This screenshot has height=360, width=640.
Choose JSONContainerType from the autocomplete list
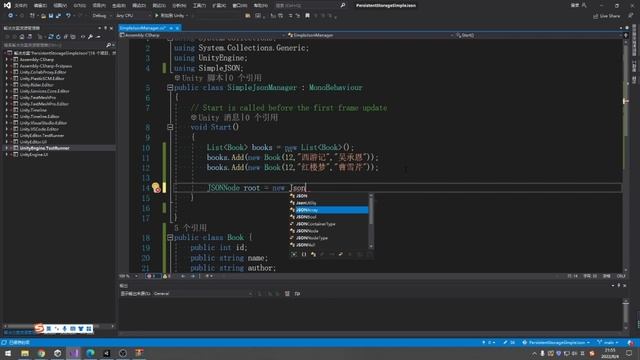[x=329, y=224]
